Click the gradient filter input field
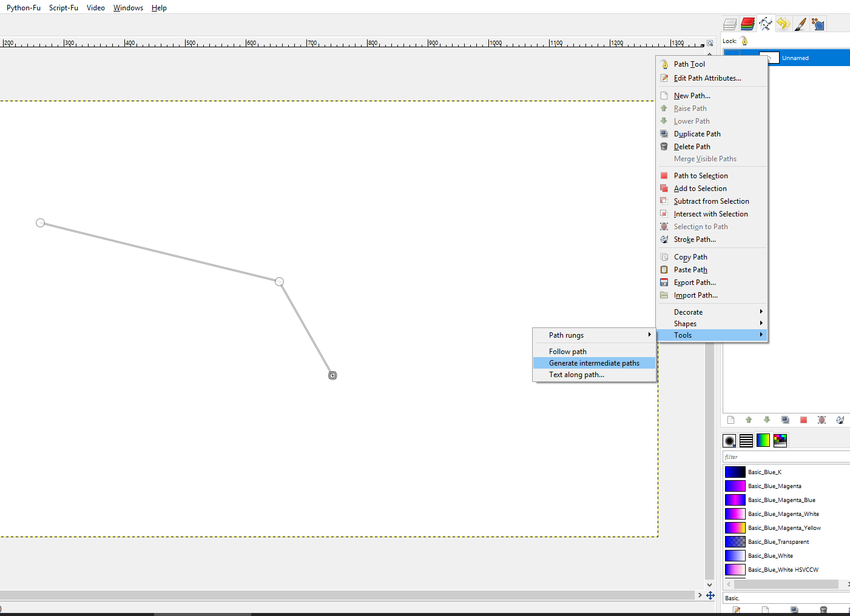Screen dimensions: 850x616 (786, 457)
